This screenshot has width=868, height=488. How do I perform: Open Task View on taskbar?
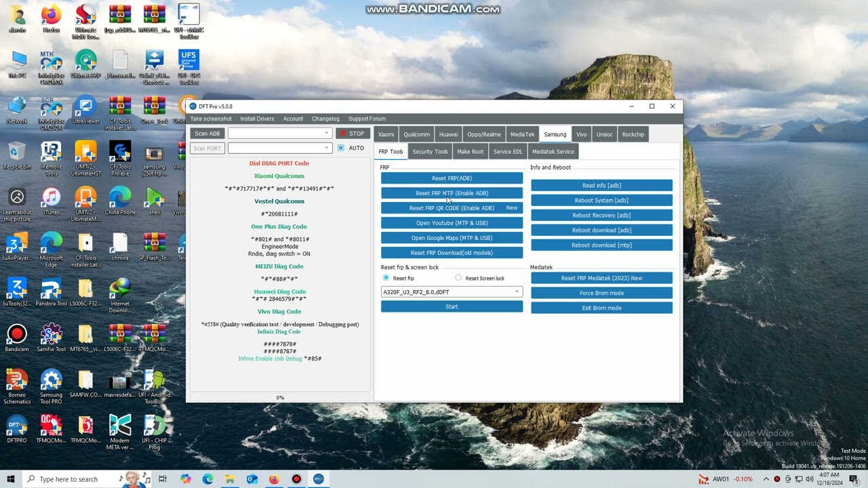[162, 479]
